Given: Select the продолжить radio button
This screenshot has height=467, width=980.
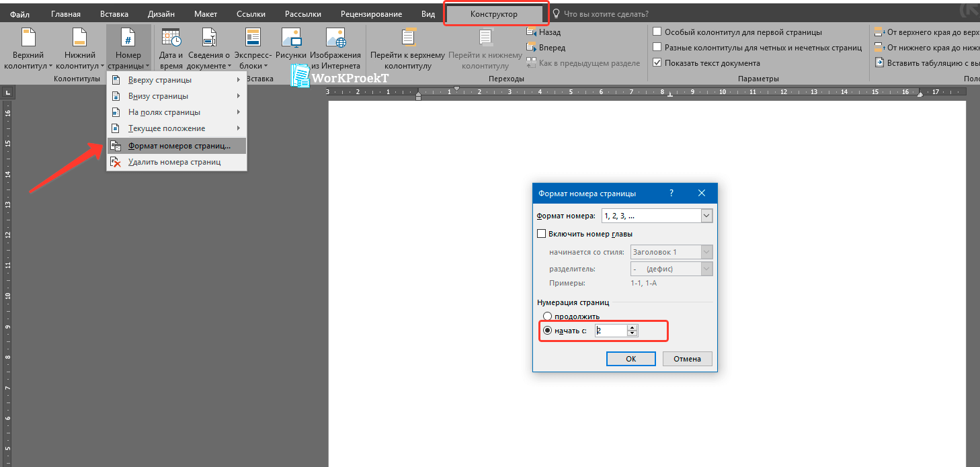Looking at the screenshot, I should tap(548, 316).
